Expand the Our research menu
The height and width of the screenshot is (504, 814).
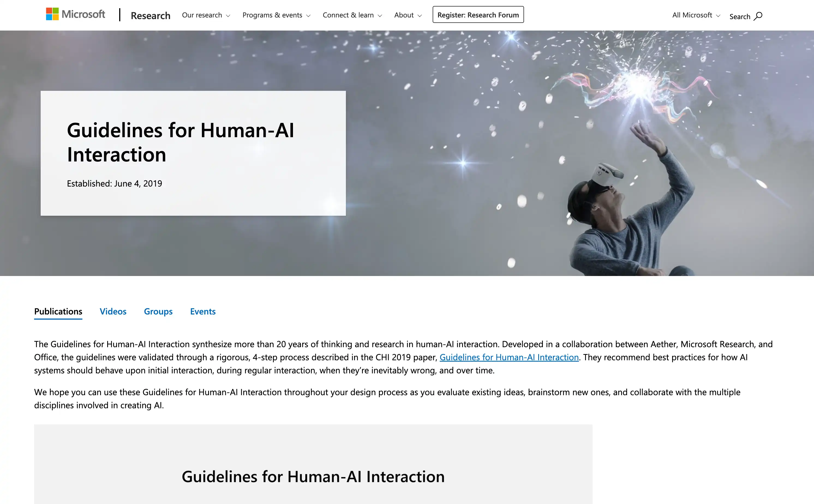(x=206, y=15)
